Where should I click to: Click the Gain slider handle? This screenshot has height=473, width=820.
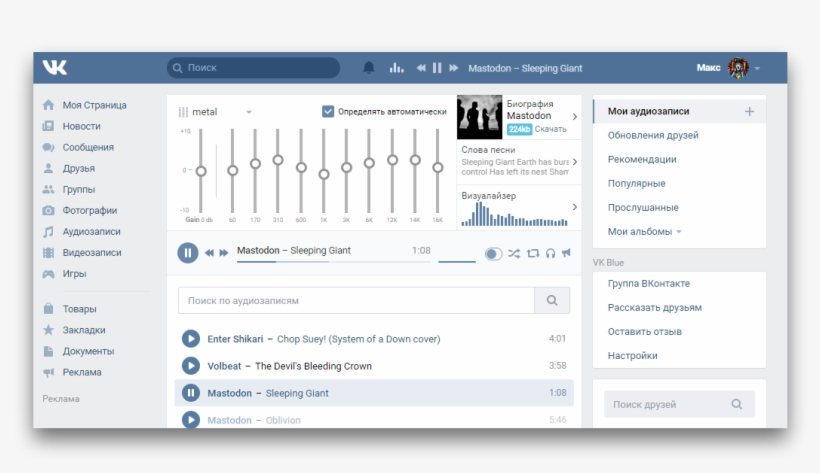[201, 171]
